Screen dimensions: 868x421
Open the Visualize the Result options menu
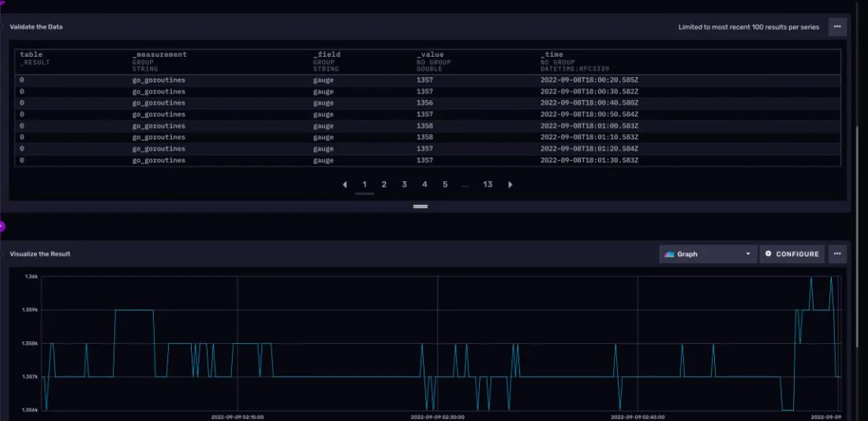click(837, 254)
